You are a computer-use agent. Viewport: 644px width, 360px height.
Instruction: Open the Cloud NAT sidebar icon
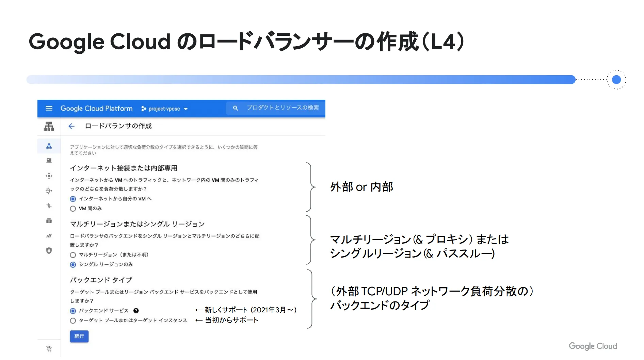point(49,191)
